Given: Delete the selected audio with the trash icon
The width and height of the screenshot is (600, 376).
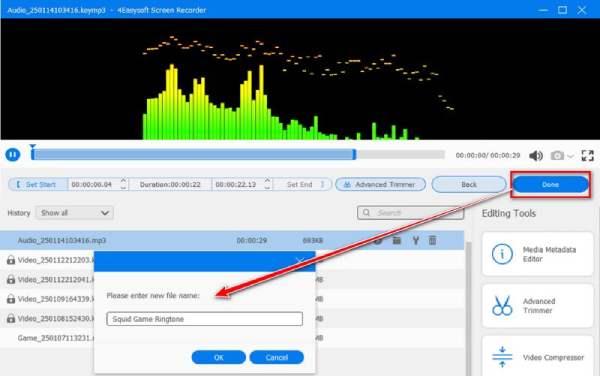Looking at the screenshot, I should click(432, 240).
